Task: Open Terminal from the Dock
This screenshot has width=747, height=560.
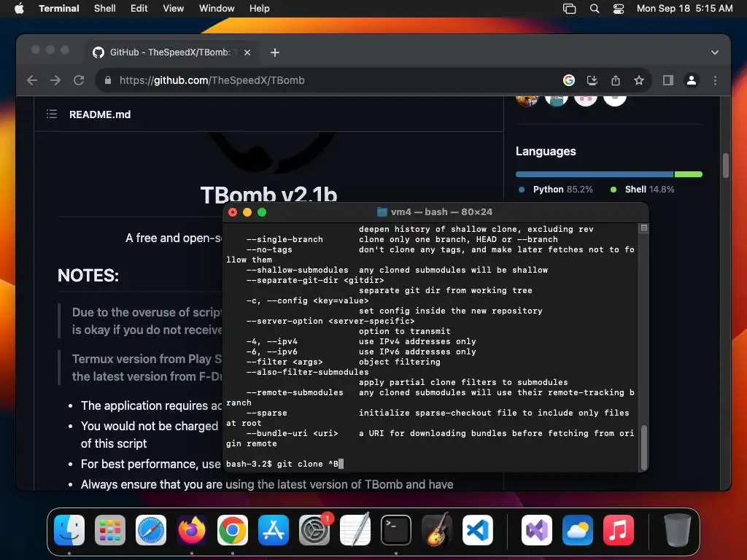Action: 396,530
